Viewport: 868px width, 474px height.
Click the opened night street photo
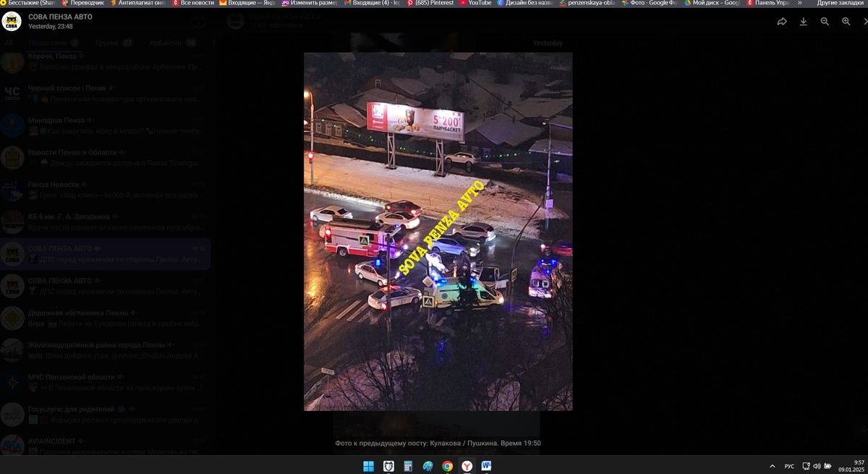(x=438, y=232)
